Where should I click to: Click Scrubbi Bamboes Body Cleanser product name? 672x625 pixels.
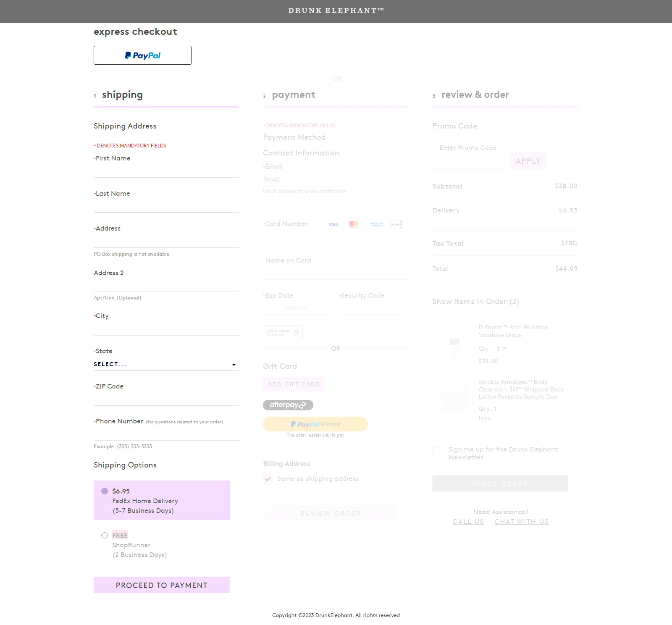[521, 389]
